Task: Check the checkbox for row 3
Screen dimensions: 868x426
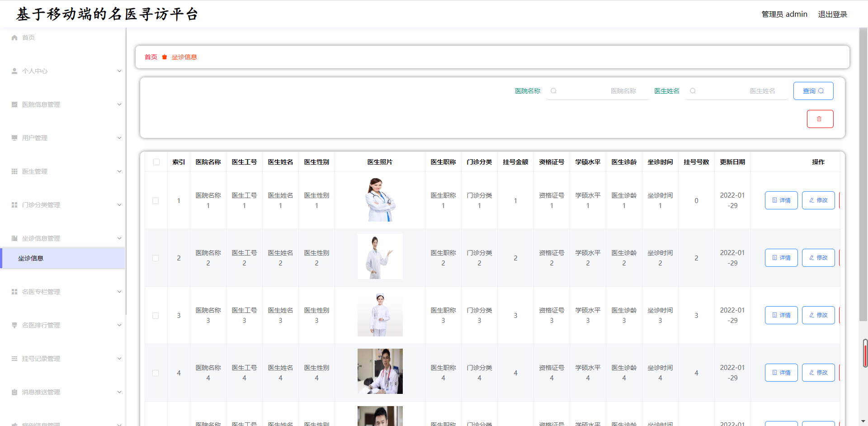Action: pyautogui.click(x=156, y=316)
